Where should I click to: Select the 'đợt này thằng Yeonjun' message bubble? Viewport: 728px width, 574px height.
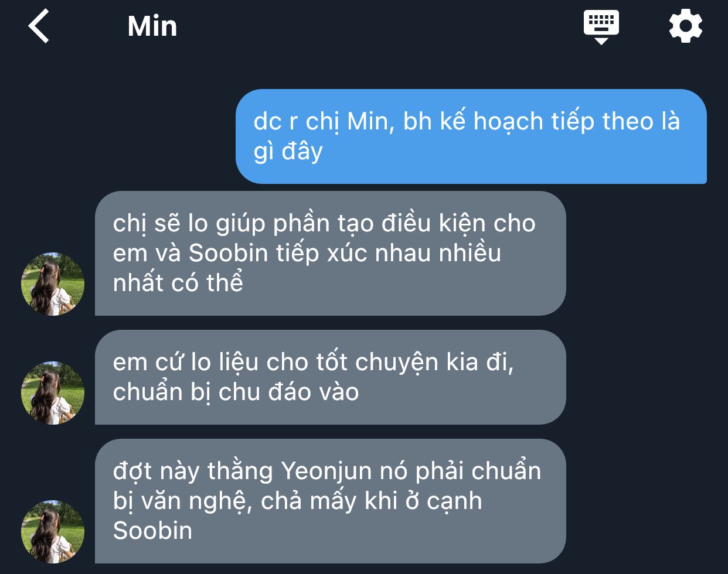330,501
